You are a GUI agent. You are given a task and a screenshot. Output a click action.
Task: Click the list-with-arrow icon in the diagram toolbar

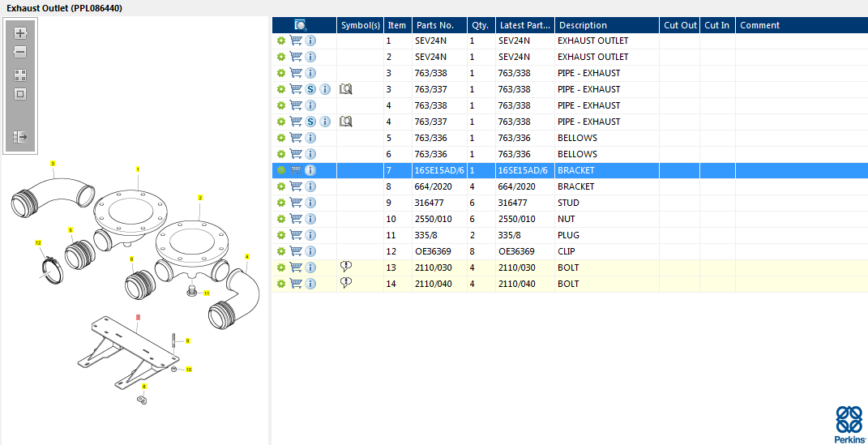(x=20, y=137)
